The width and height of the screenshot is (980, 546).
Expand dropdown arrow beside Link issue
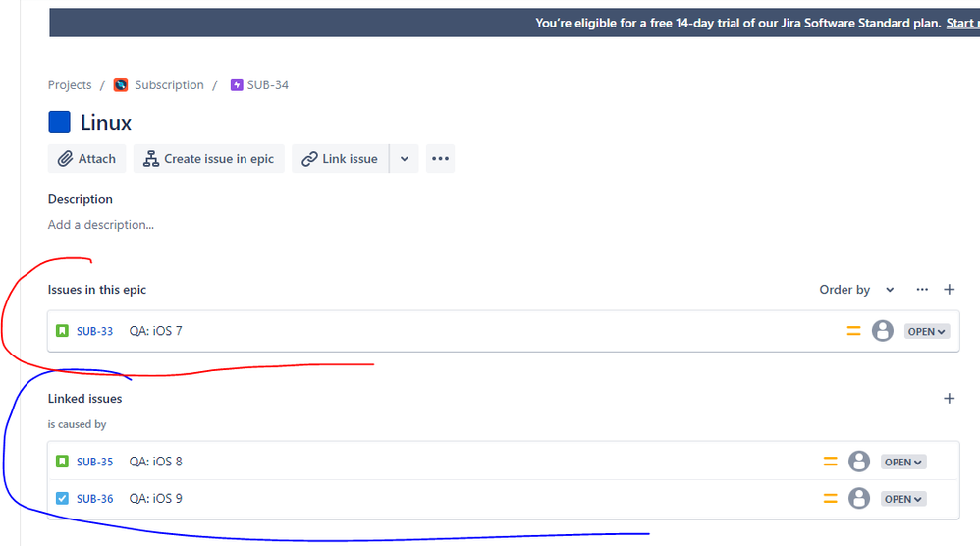click(x=405, y=159)
